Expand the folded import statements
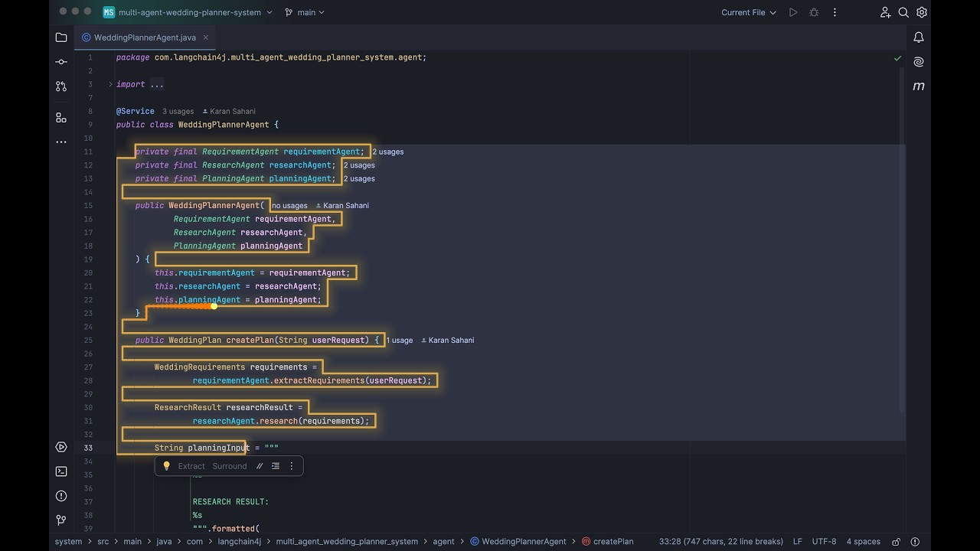This screenshot has height=551, width=980. click(x=110, y=84)
